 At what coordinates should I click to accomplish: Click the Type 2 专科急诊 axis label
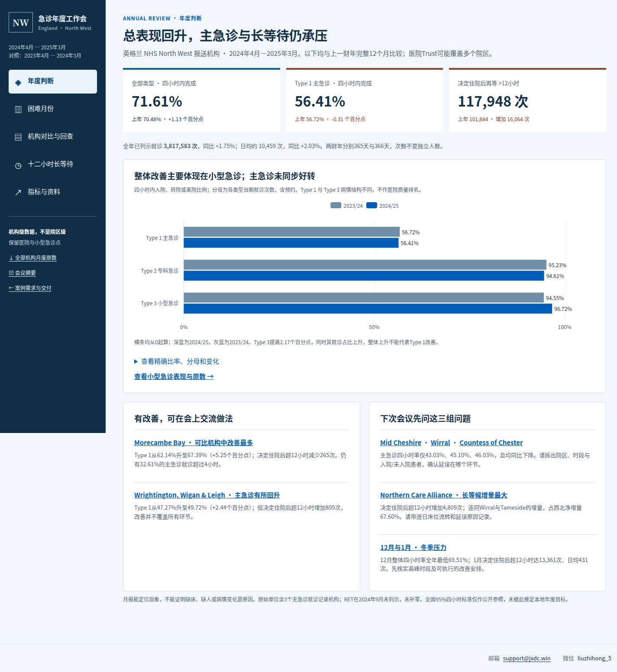(x=159, y=271)
